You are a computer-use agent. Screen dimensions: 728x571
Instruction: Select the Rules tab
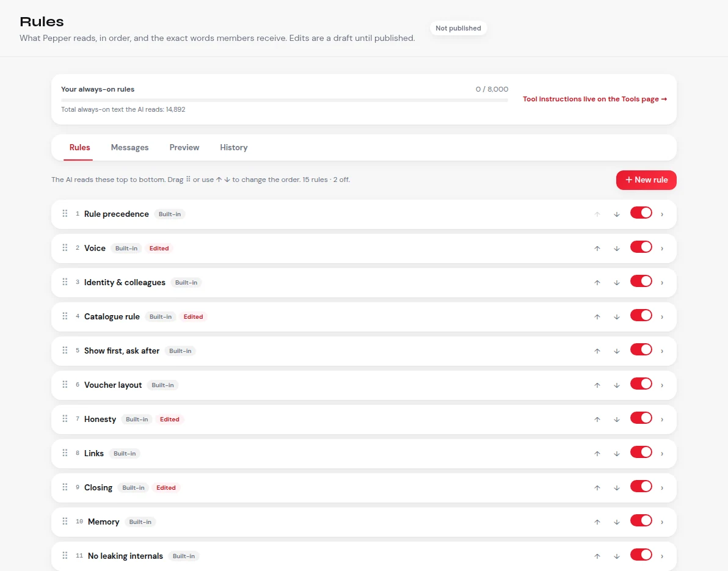click(x=80, y=148)
